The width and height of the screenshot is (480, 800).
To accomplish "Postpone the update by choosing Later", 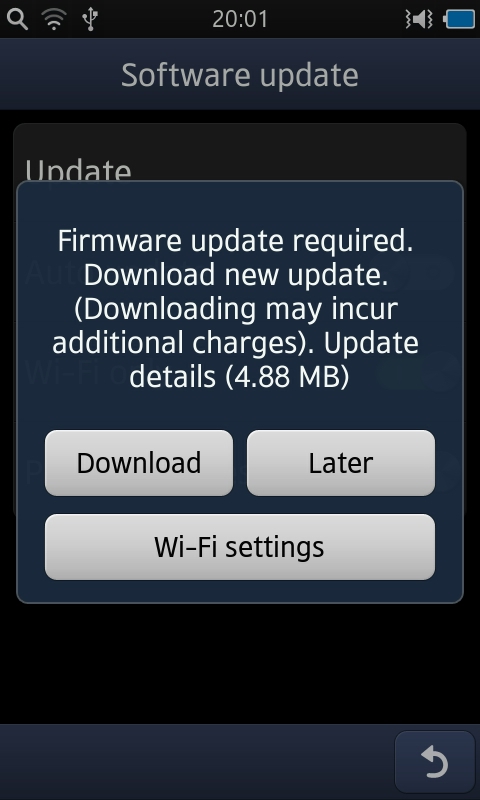I will pos(341,463).
